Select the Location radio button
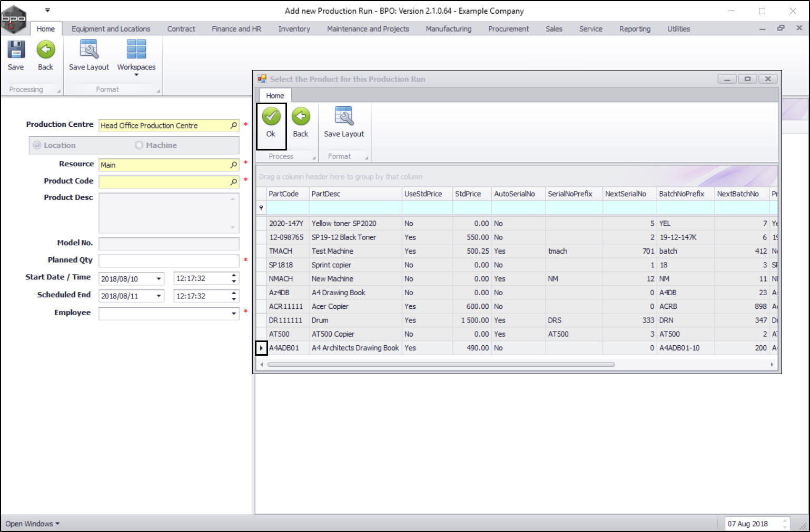This screenshot has height=532, width=810. 37,145
